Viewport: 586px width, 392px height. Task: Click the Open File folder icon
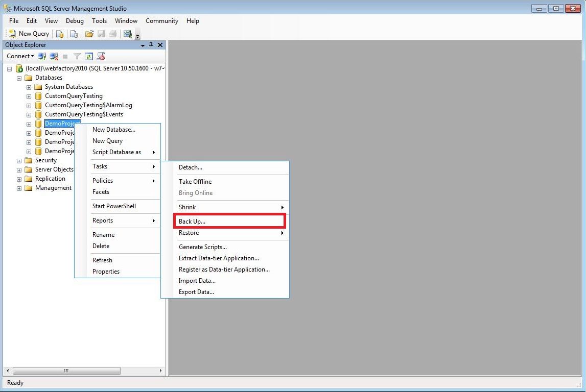coord(89,34)
